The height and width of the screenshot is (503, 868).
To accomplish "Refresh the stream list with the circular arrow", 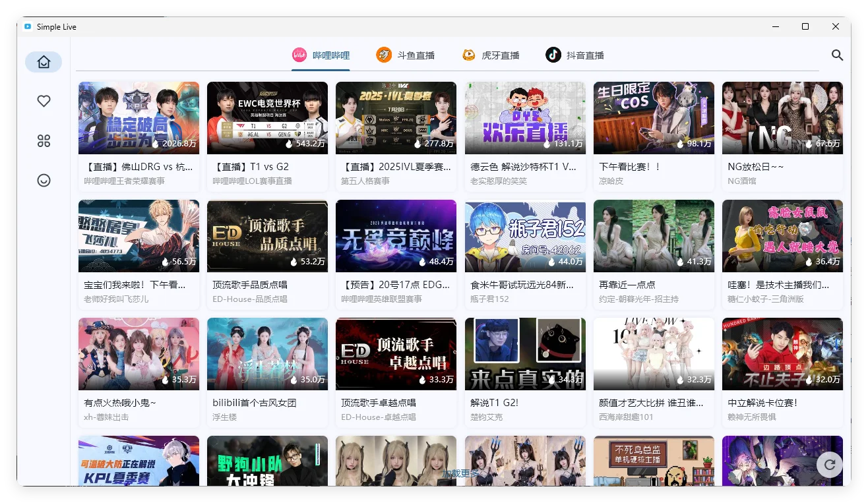I will [829, 465].
